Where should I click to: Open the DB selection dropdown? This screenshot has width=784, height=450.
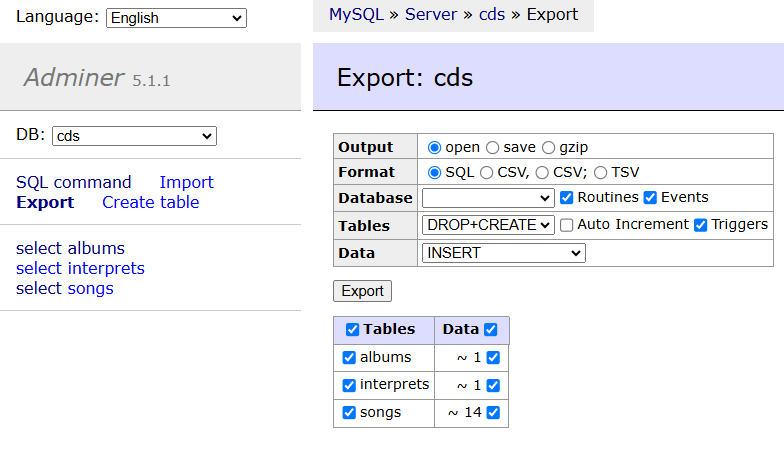coord(134,136)
